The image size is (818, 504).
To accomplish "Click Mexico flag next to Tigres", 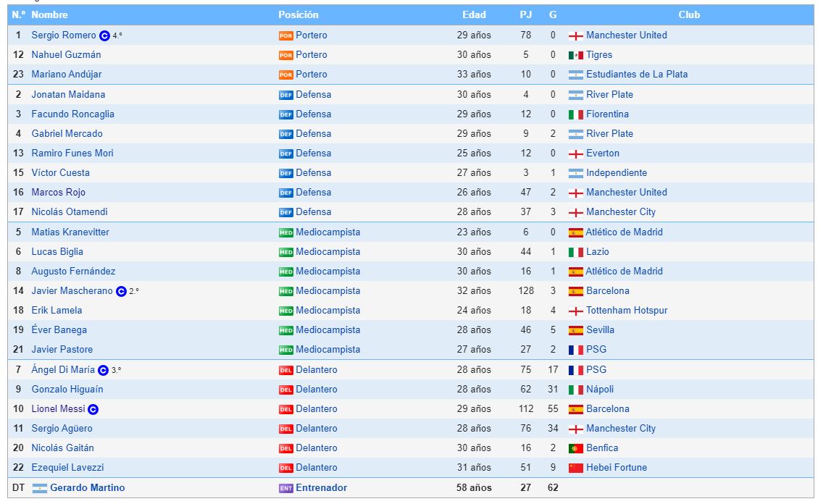I will 575,55.
